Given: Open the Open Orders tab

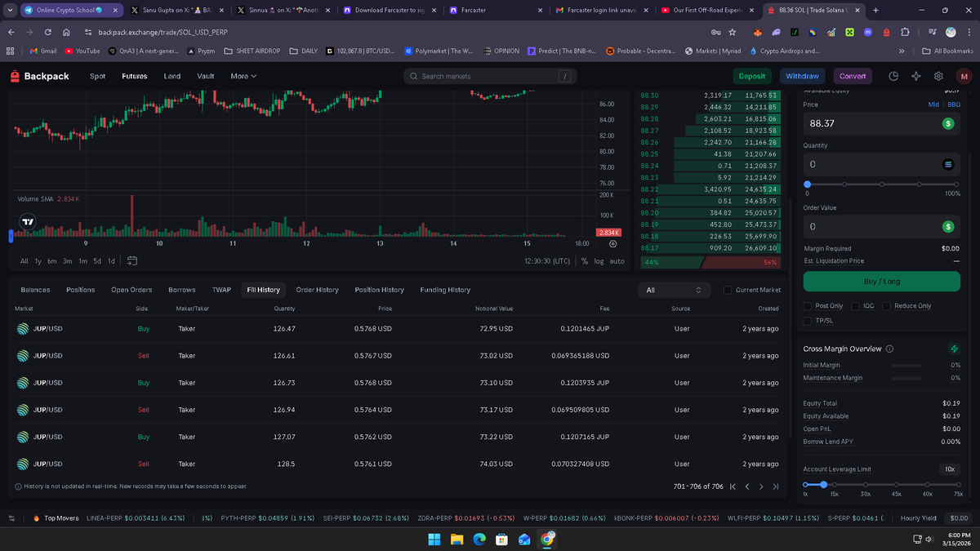Looking at the screenshot, I should (131, 290).
